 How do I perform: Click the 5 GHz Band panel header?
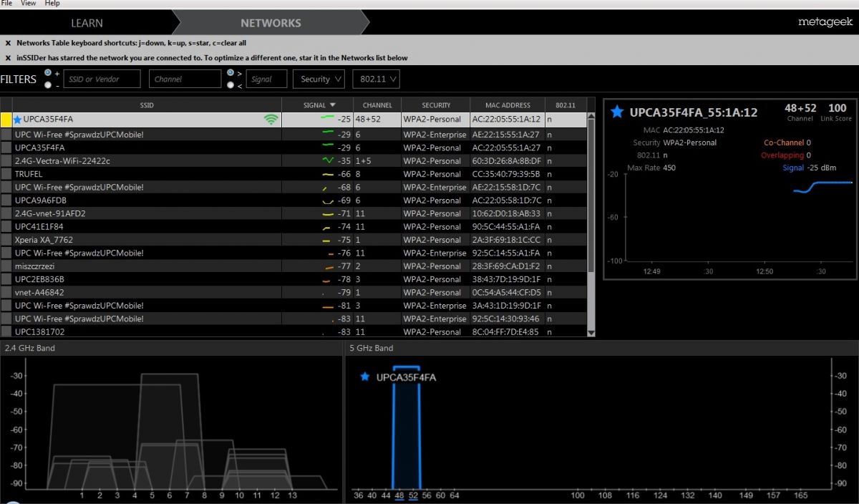coord(601,348)
